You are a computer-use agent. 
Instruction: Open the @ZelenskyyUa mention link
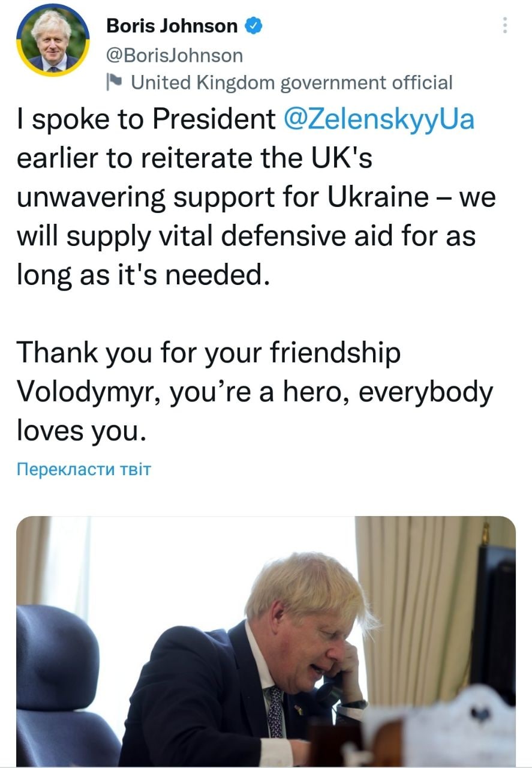pyautogui.click(x=377, y=119)
